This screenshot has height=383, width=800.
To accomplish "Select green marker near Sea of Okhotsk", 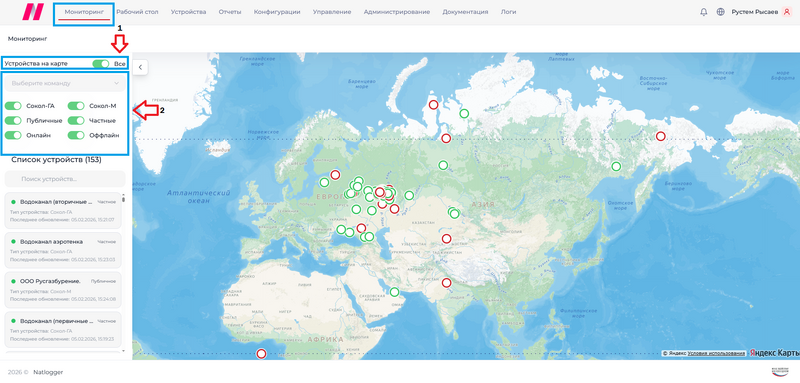I will [616, 166].
